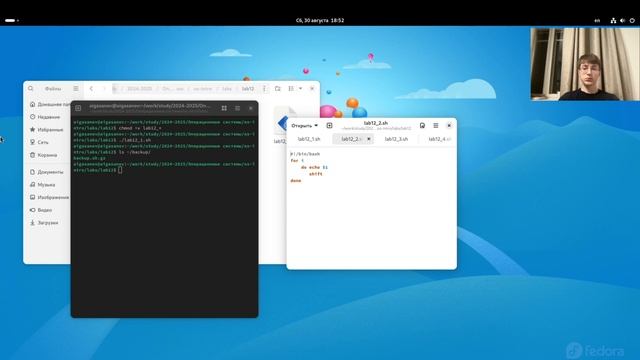Open the search icon in Files window
The image size is (640, 360).
[31, 89]
